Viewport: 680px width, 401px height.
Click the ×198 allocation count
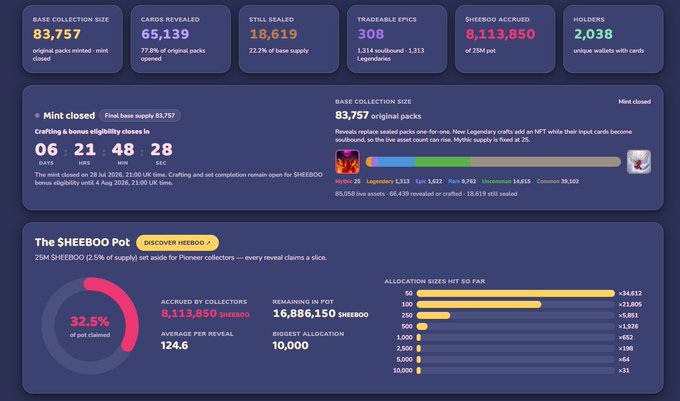coord(626,349)
